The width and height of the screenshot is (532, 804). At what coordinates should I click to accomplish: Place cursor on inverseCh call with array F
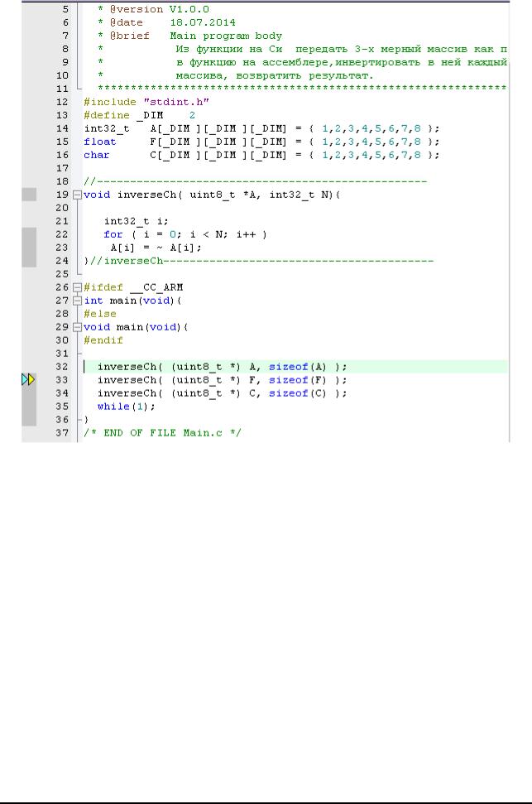click(x=222, y=380)
